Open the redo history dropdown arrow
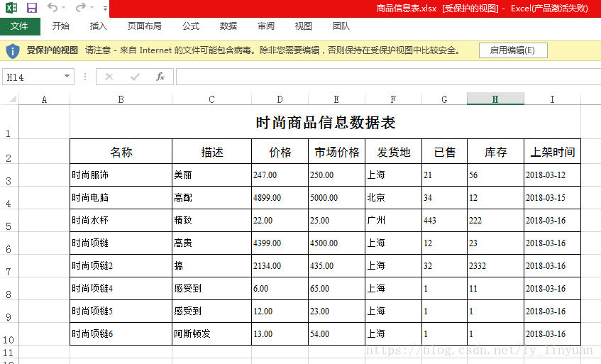This screenshot has height=364, width=601. click(x=92, y=8)
